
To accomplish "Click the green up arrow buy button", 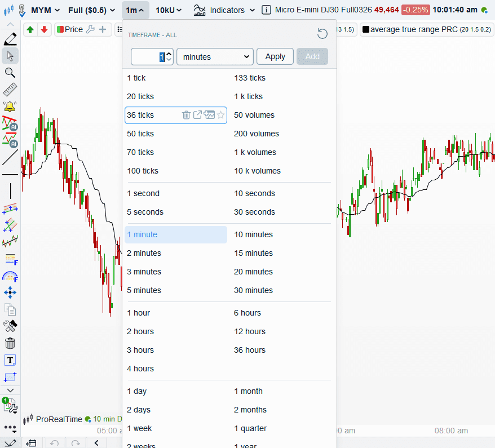I will (x=30, y=30).
